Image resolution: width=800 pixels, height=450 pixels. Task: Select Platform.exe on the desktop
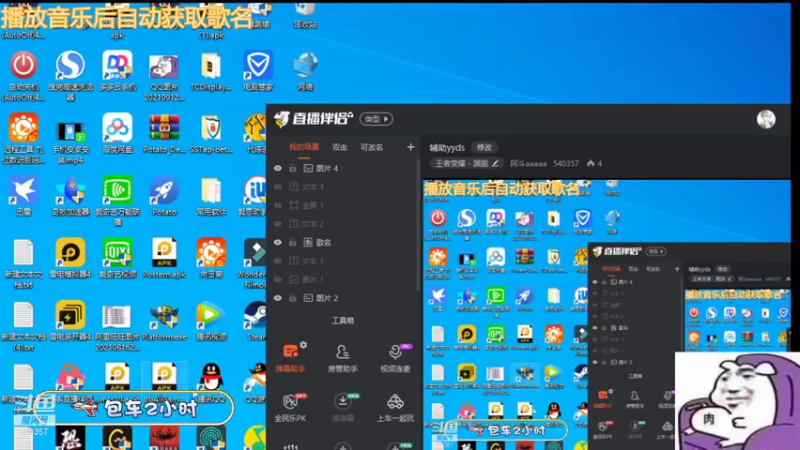click(164, 321)
